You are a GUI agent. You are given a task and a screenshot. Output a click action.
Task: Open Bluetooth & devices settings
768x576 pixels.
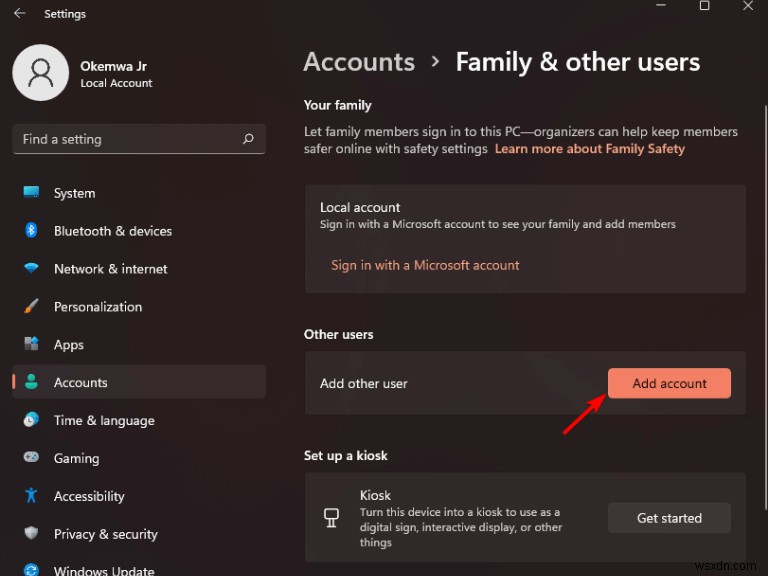[x=139, y=231]
